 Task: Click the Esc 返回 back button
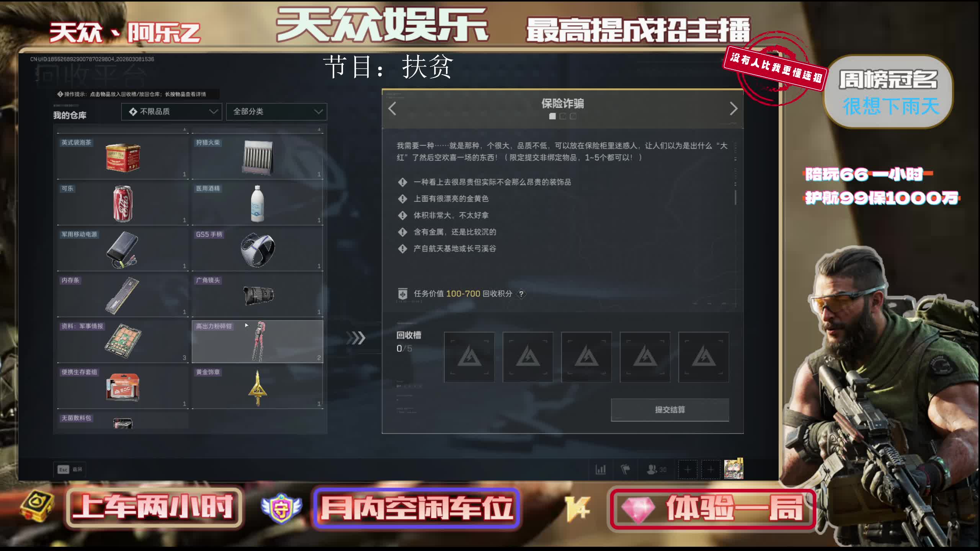70,469
